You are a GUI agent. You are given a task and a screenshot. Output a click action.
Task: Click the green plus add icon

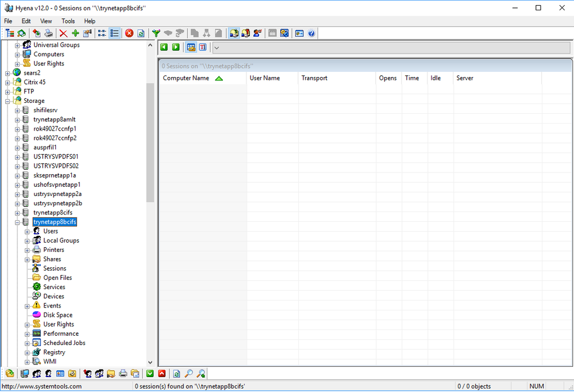75,33
